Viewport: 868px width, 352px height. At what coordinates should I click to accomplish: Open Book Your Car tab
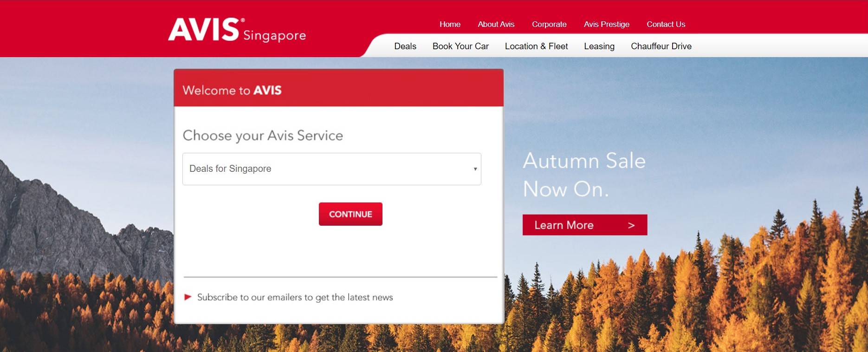pos(460,46)
